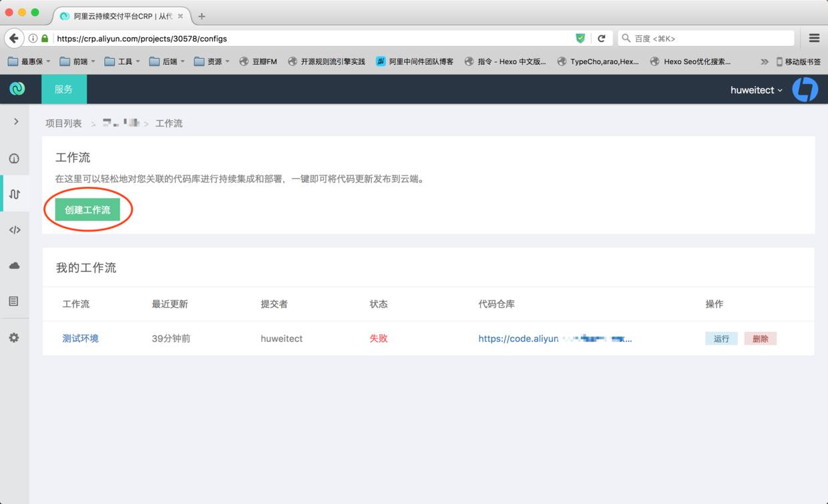
Task: Click the URL address bar field
Action: [x=313, y=38]
